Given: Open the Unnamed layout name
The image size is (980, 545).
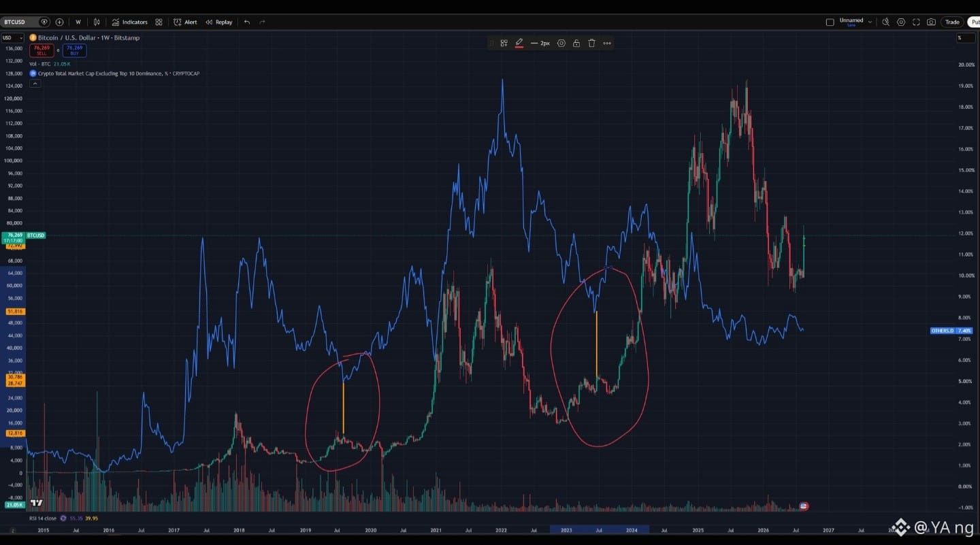Looking at the screenshot, I should click(x=851, y=22).
